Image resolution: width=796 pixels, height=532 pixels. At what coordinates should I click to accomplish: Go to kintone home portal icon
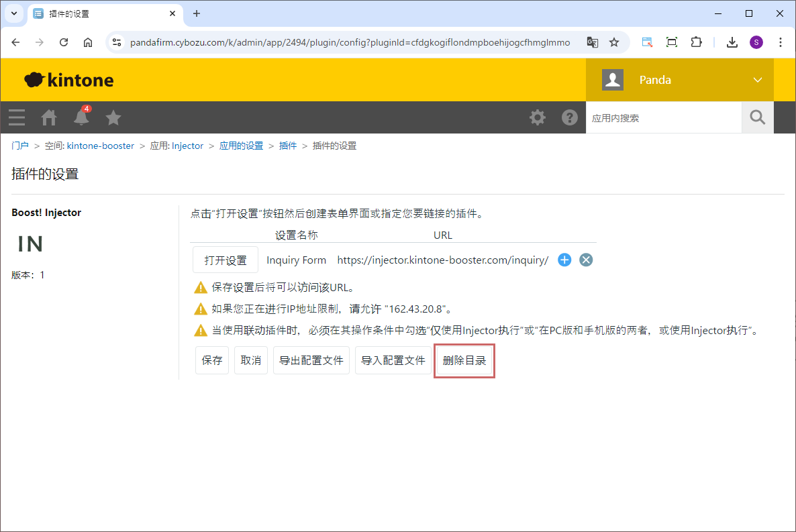[x=49, y=117]
